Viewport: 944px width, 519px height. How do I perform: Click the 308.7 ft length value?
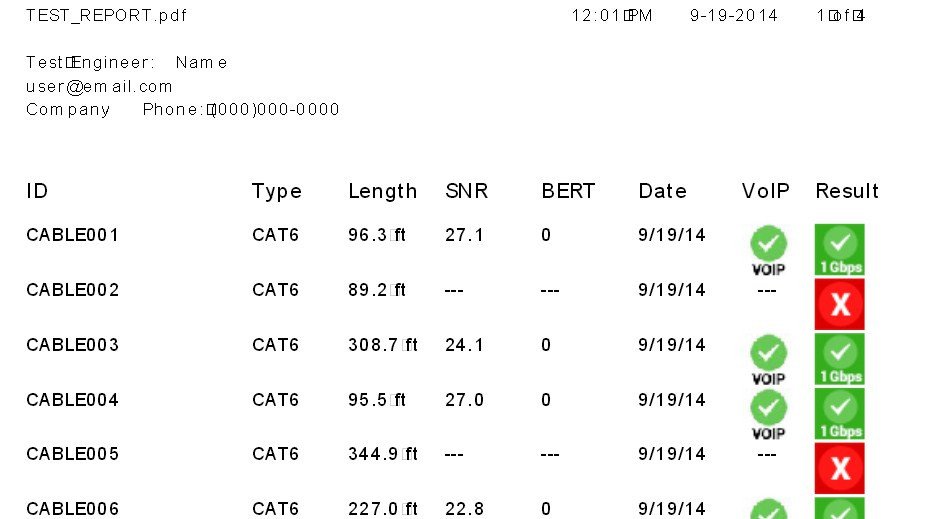tap(383, 345)
